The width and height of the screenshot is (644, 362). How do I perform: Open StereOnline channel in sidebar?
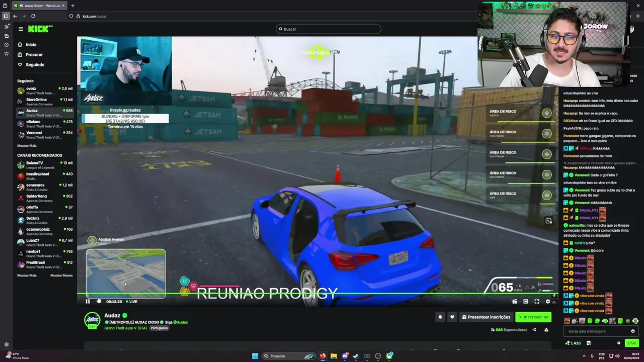(x=45, y=102)
